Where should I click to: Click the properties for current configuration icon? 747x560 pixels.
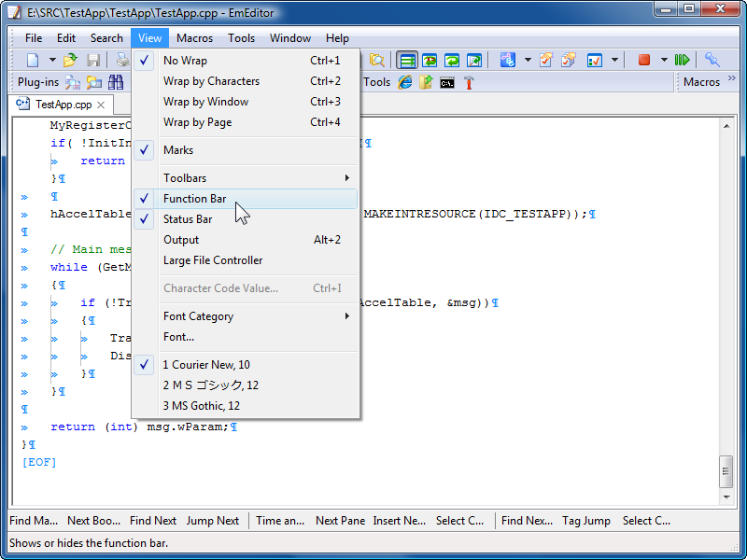point(546,61)
